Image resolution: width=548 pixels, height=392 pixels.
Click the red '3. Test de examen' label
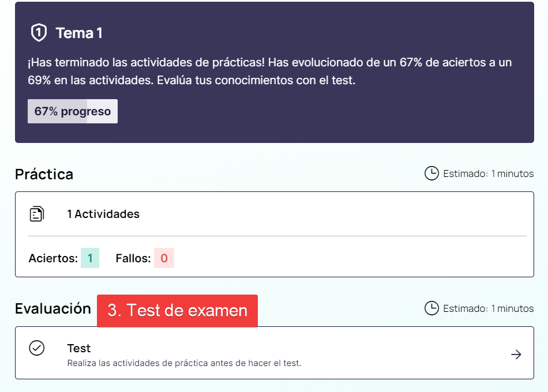(x=177, y=311)
